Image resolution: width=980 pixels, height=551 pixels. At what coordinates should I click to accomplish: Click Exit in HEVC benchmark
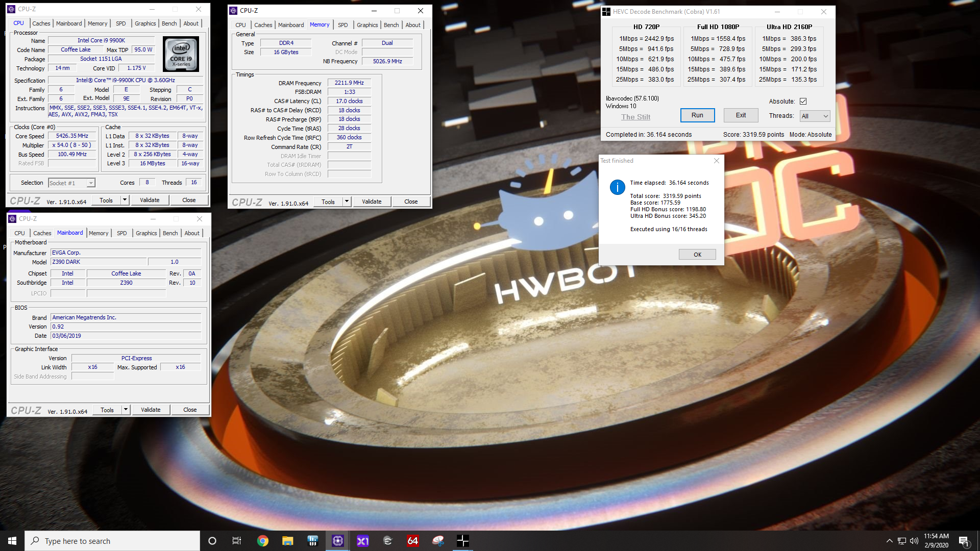(741, 115)
